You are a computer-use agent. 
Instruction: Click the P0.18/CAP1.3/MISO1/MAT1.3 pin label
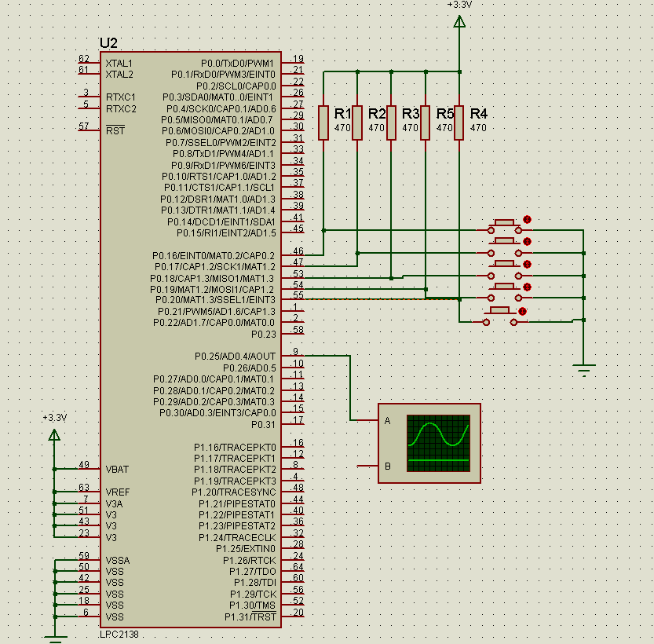[x=212, y=279]
